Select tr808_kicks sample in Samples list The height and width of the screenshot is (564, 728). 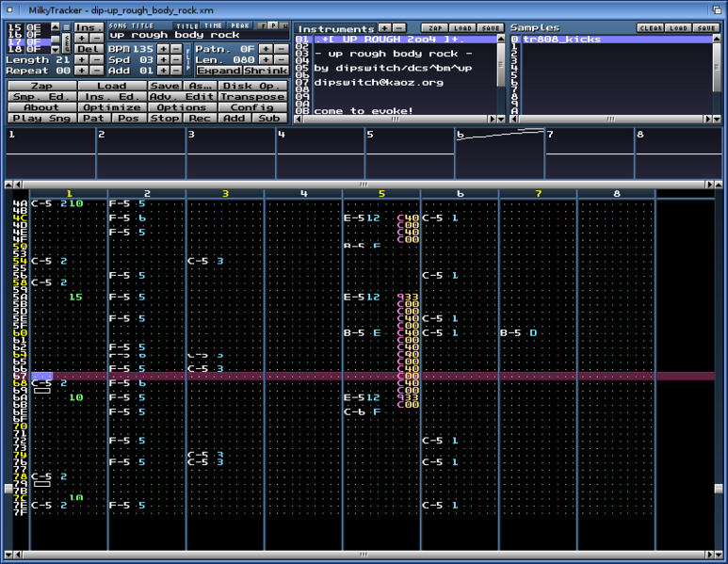[x=565, y=40]
